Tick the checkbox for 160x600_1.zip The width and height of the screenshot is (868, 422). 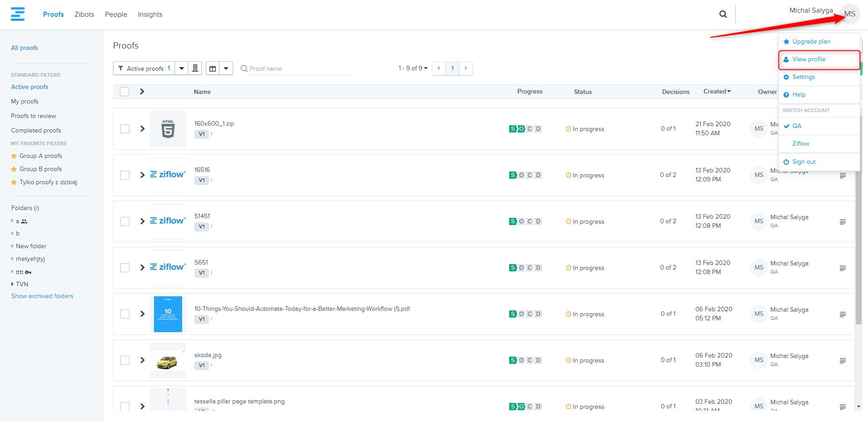tap(125, 129)
